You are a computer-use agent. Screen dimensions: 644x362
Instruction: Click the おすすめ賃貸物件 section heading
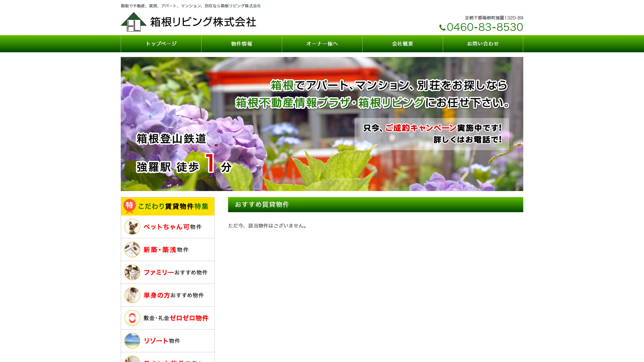[376, 204]
